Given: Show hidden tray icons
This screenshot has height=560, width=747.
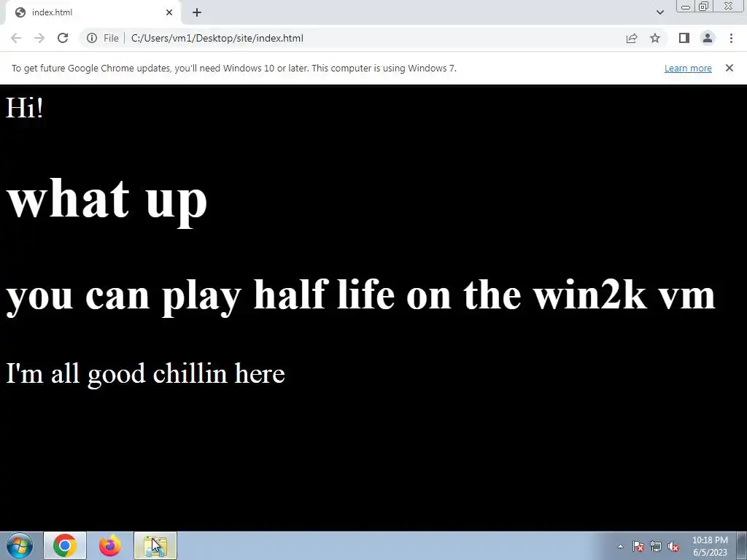Looking at the screenshot, I should (620, 546).
